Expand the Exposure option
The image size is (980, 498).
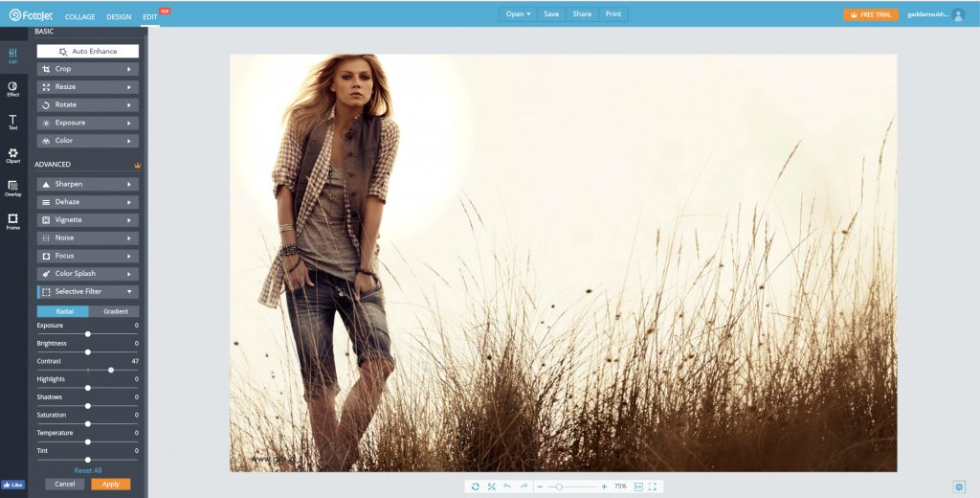[87, 123]
